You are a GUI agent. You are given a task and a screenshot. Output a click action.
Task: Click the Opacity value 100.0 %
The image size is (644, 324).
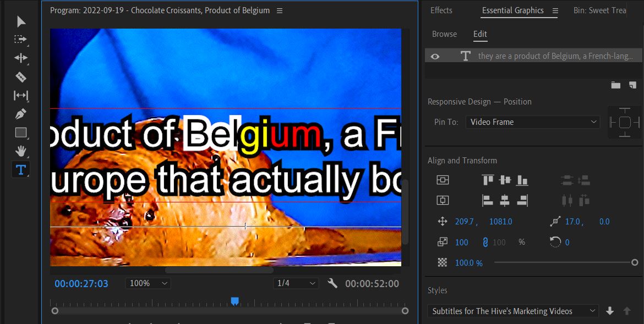468,263
